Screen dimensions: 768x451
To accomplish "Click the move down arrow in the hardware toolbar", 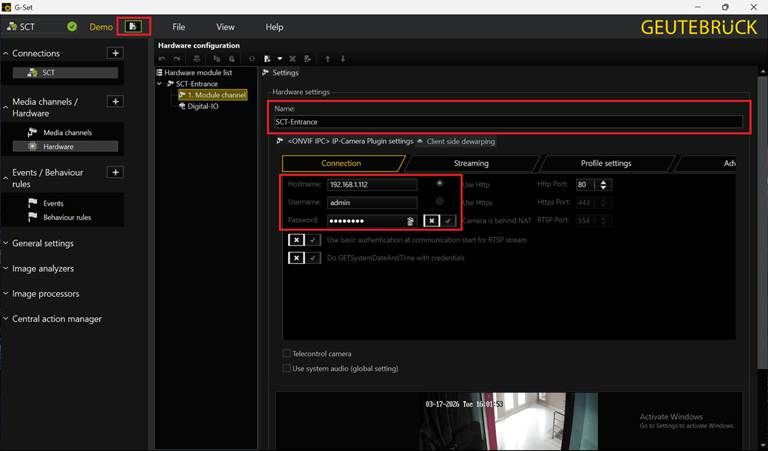I will click(x=343, y=59).
